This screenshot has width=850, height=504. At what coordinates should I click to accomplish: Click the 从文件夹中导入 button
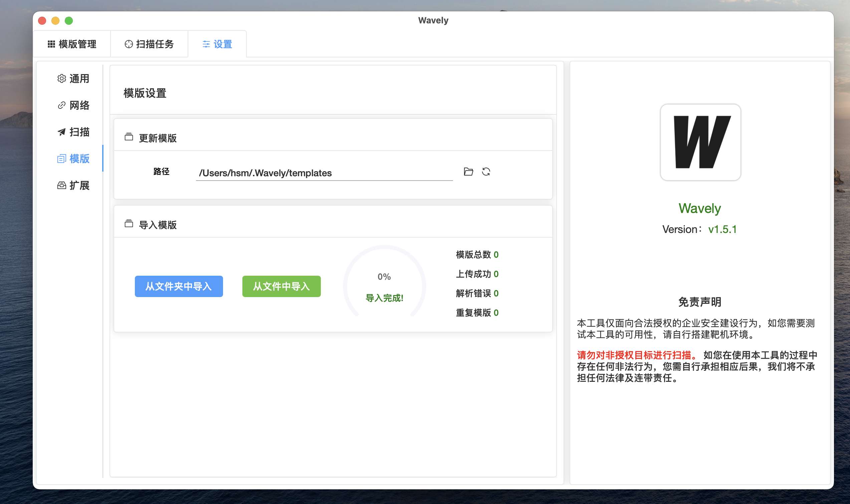tap(179, 286)
